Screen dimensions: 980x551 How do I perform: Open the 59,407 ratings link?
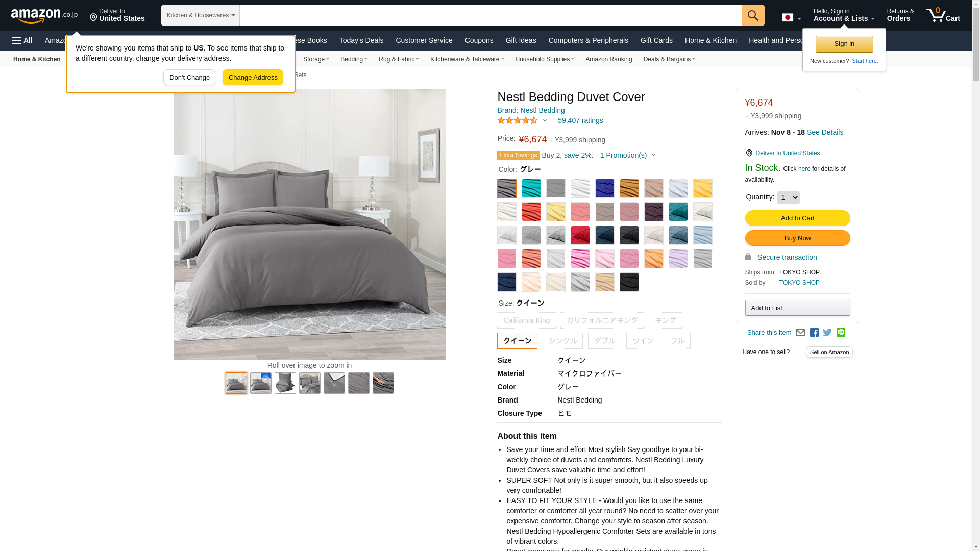[x=580, y=120]
